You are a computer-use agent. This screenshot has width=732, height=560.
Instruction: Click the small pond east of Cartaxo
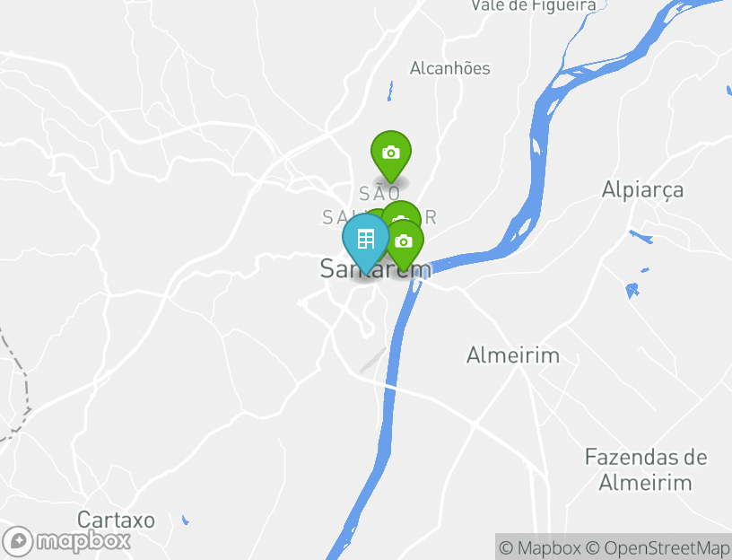tap(185, 520)
